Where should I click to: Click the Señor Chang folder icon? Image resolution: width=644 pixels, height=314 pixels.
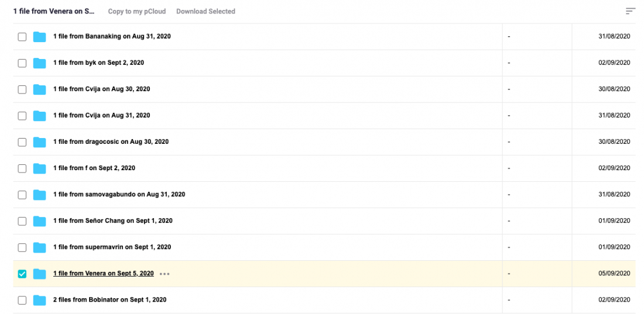pos(39,221)
